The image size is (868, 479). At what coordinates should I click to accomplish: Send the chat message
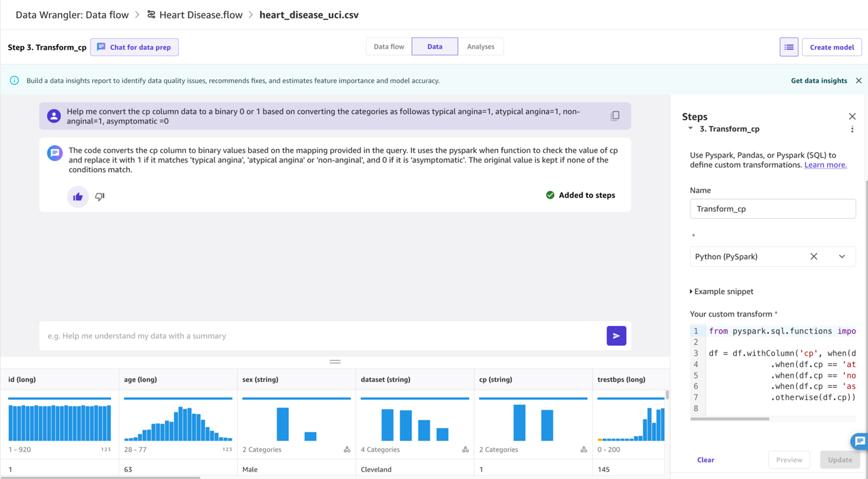(x=616, y=336)
